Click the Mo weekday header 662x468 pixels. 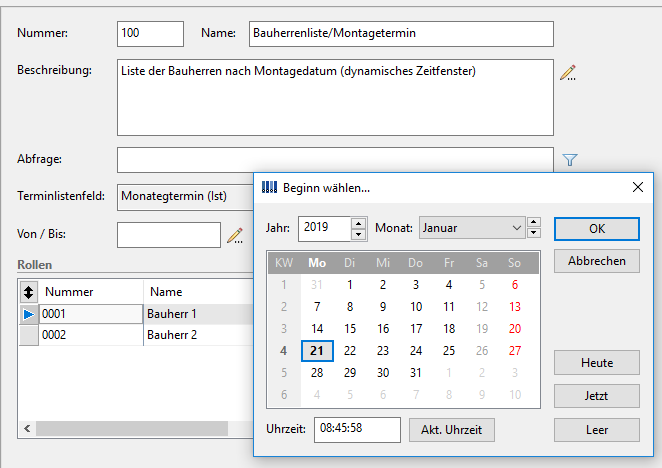point(317,263)
